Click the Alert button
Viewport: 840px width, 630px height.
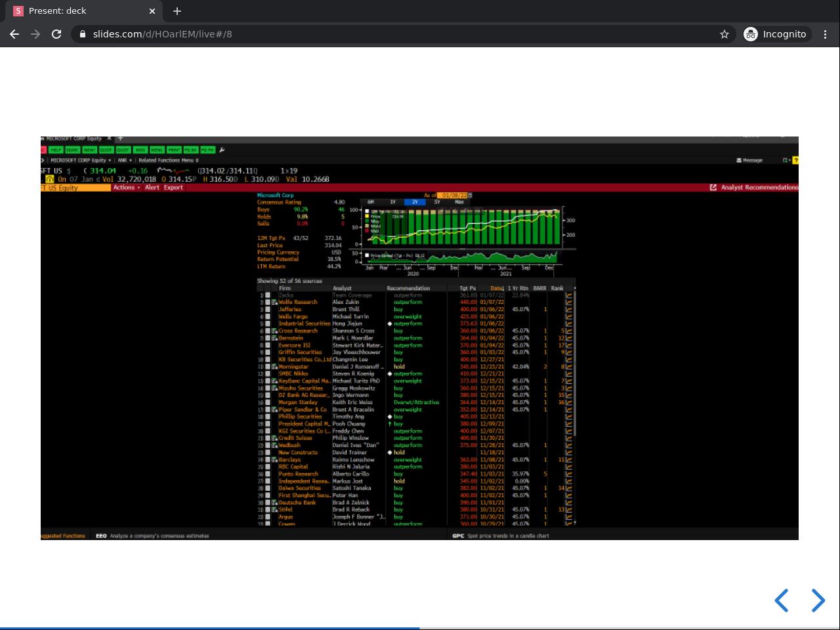pyautogui.click(x=152, y=188)
